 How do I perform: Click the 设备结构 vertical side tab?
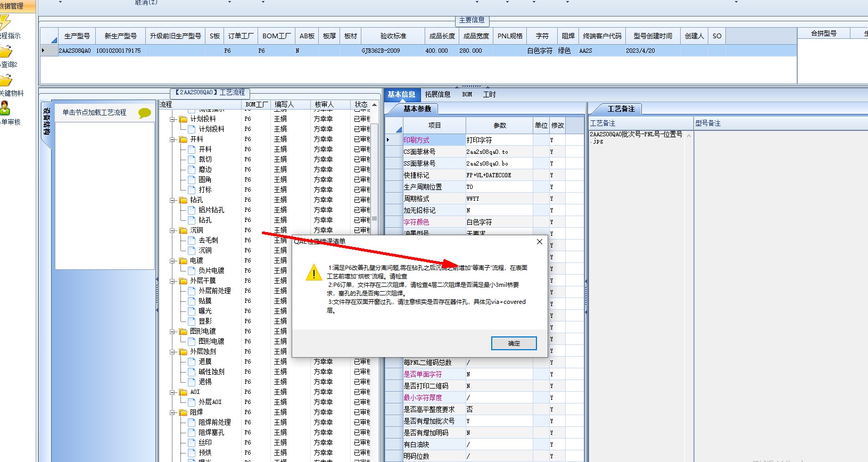coord(47,122)
